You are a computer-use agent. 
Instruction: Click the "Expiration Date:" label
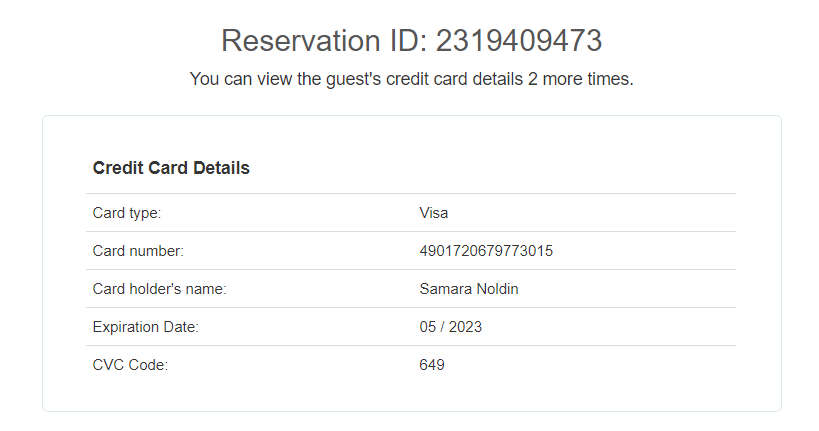(x=146, y=327)
